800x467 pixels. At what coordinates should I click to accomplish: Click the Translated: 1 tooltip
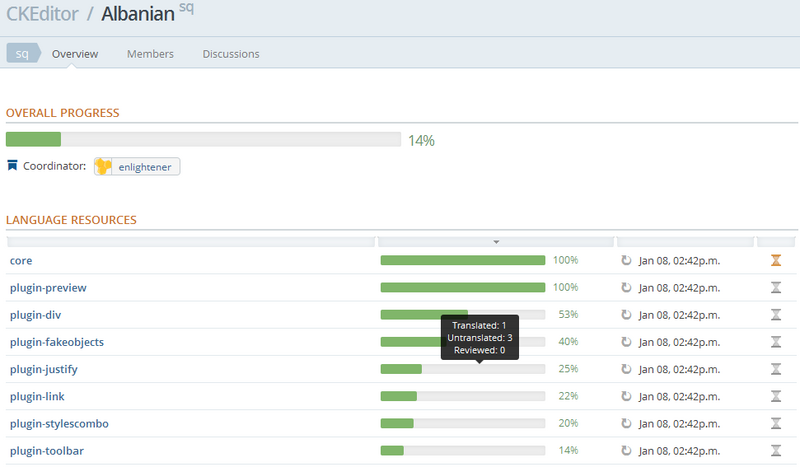pyautogui.click(x=480, y=337)
